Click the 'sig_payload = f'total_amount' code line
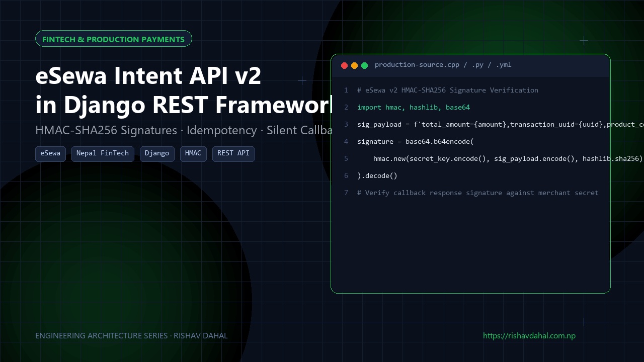The height and width of the screenshot is (362, 644). [501, 125]
